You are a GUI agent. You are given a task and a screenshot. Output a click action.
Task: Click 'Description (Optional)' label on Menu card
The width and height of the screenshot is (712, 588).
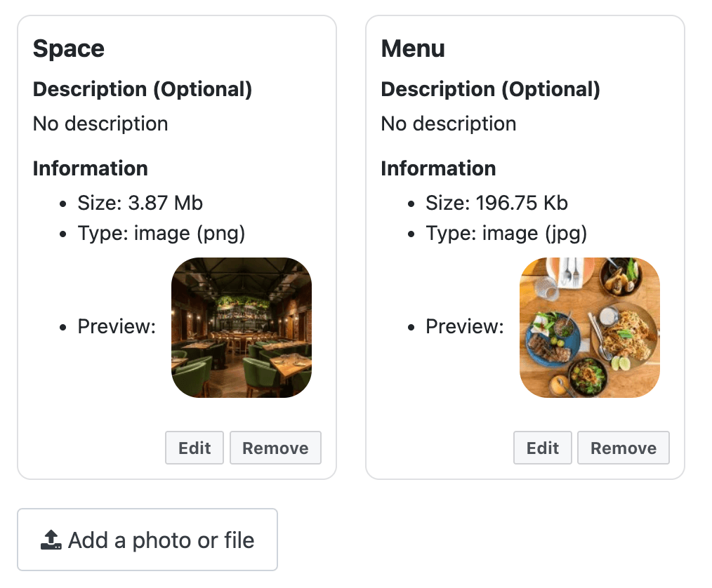pos(491,89)
